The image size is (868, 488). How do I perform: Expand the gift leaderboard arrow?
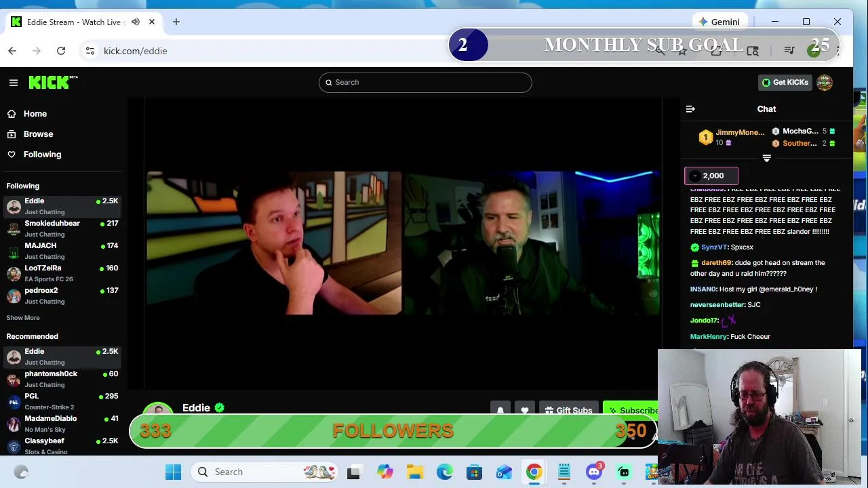pyautogui.click(x=767, y=159)
